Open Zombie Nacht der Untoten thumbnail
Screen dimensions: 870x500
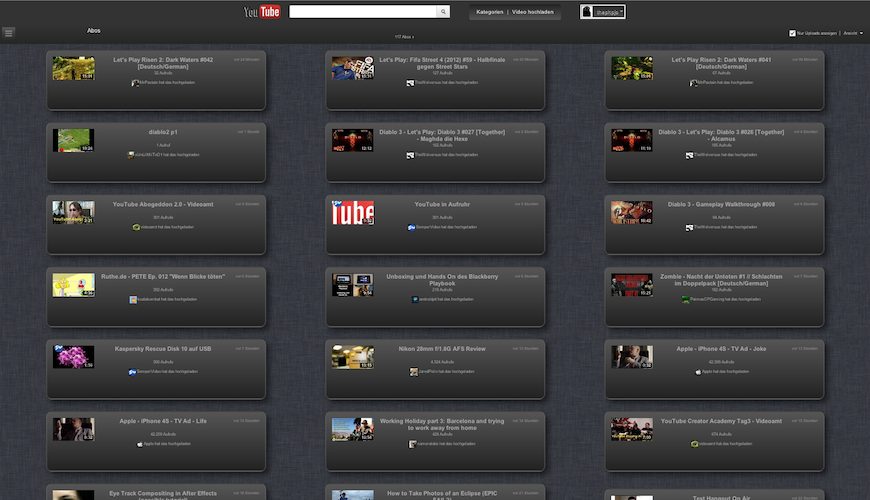[632, 285]
